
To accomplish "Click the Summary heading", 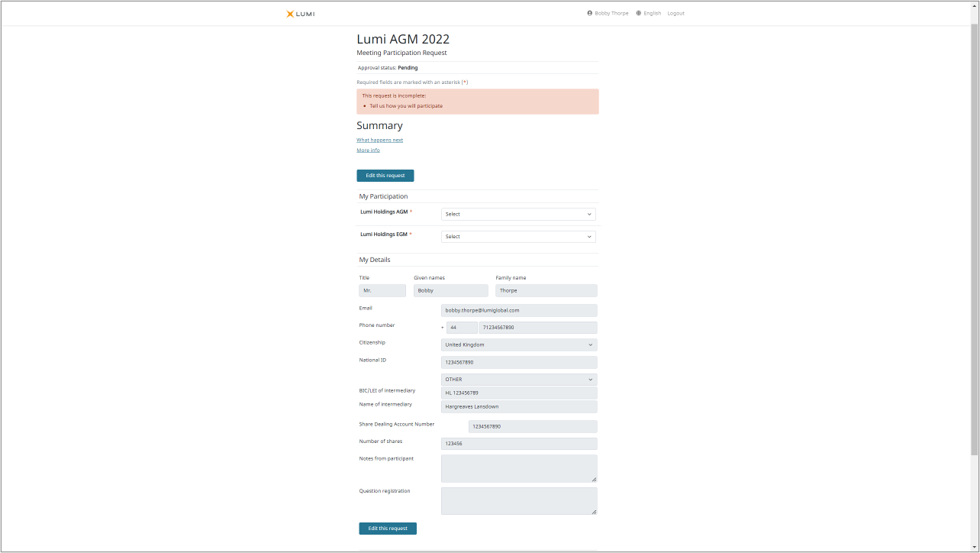I will click(x=379, y=126).
